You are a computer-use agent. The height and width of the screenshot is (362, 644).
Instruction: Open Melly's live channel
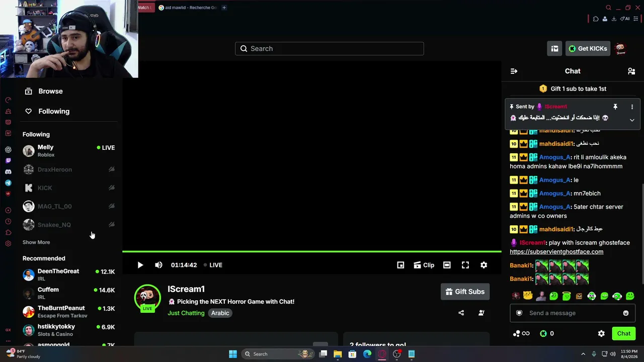click(x=68, y=151)
